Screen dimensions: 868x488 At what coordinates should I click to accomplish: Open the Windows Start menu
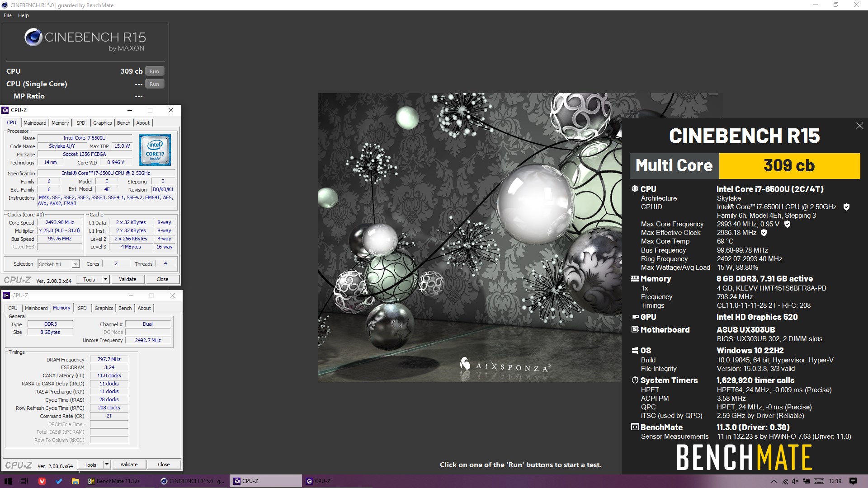coord(8,481)
